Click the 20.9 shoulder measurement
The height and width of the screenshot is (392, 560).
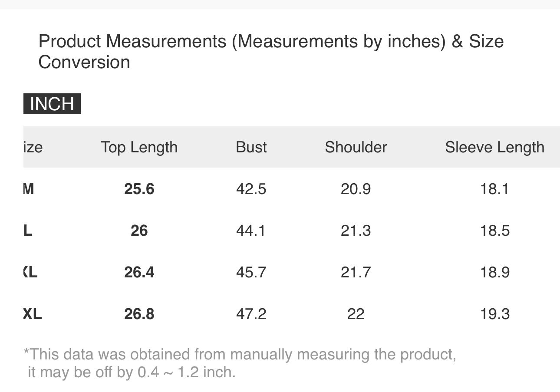pos(356,189)
